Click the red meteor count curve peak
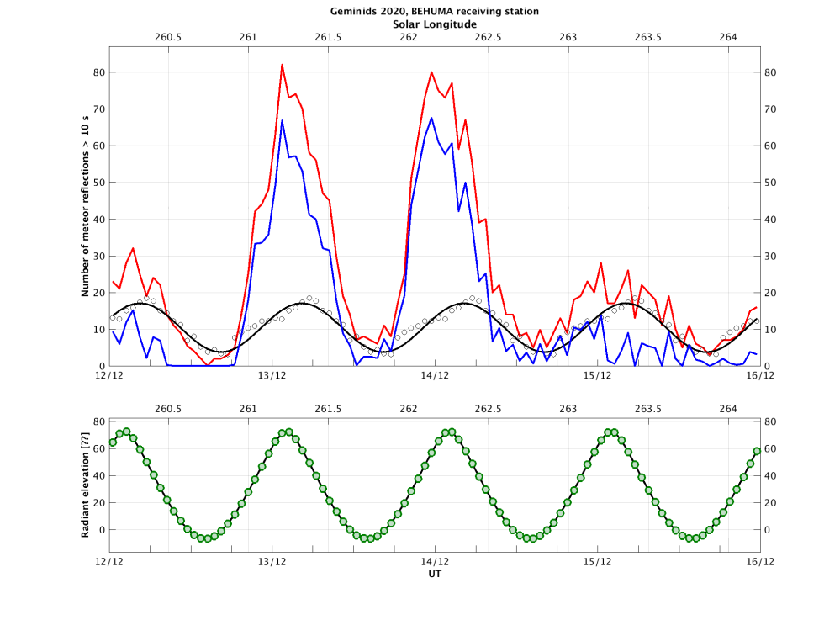This screenshot has width=840, height=620. [x=283, y=64]
